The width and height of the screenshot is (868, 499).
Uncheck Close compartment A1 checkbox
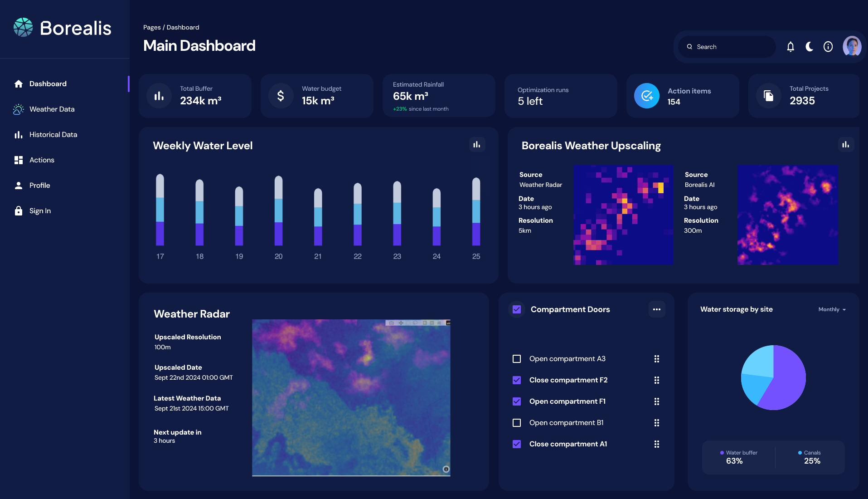(517, 444)
